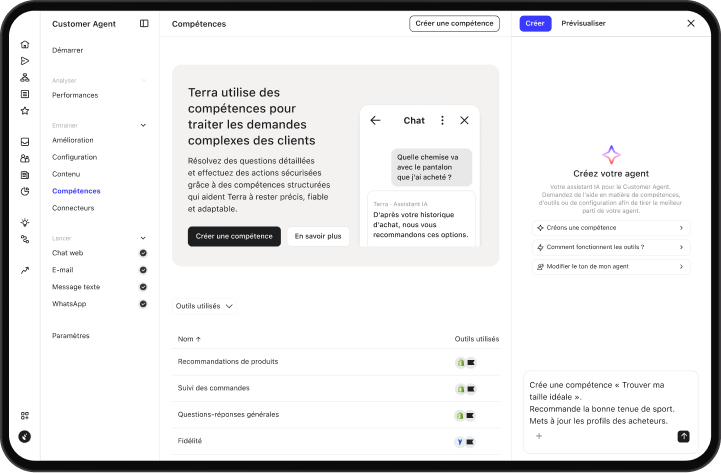Collapse sidebar with the panel toggle icon
Viewport: 721px width, 473px height.
pos(144,23)
